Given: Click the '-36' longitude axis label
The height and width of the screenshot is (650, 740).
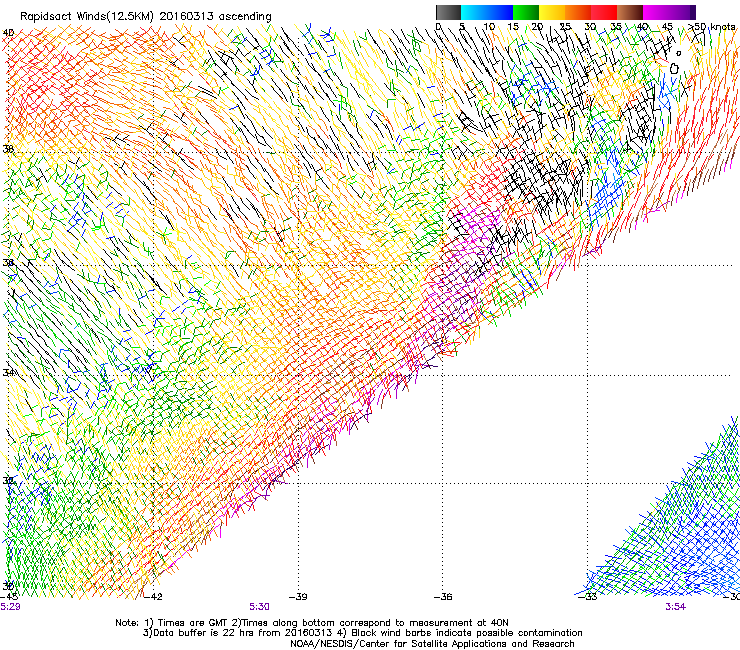Looking at the screenshot, I should [443, 597].
